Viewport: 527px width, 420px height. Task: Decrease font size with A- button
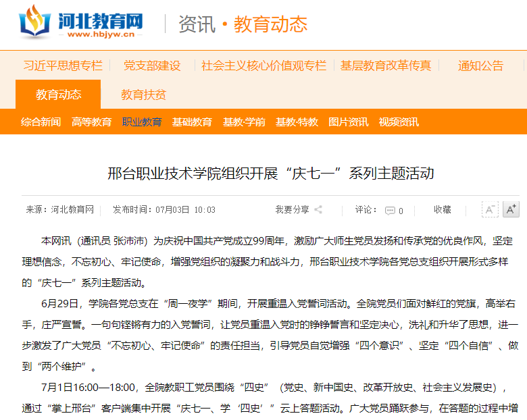[x=490, y=210]
